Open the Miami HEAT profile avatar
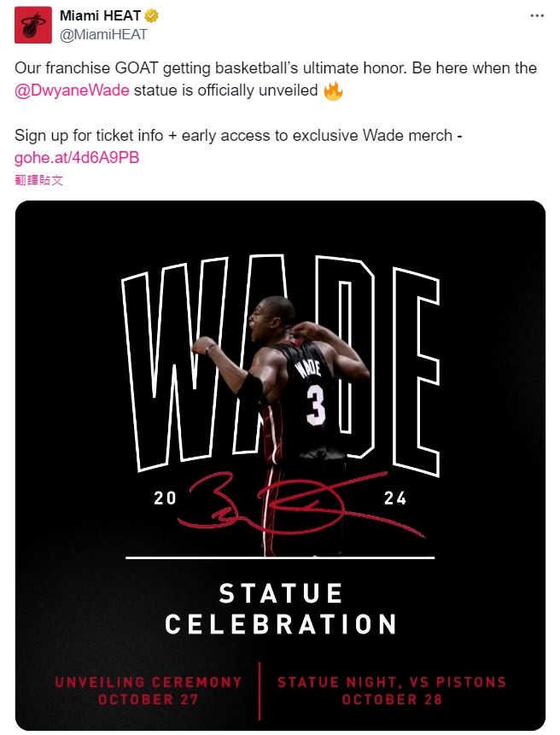Image resolution: width=560 pixels, height=735 pixels. (32, 25)
